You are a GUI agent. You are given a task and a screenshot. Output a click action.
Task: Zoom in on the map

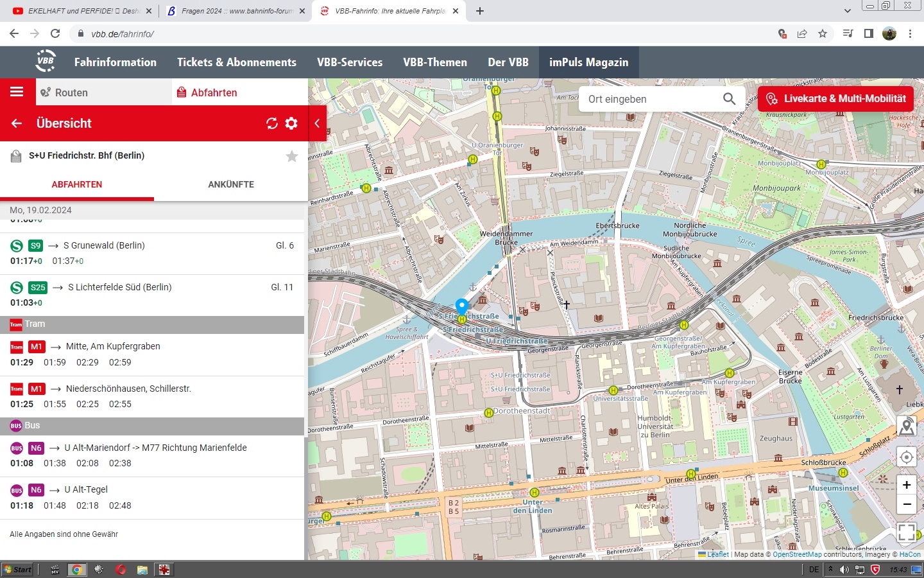coord(907,485)
